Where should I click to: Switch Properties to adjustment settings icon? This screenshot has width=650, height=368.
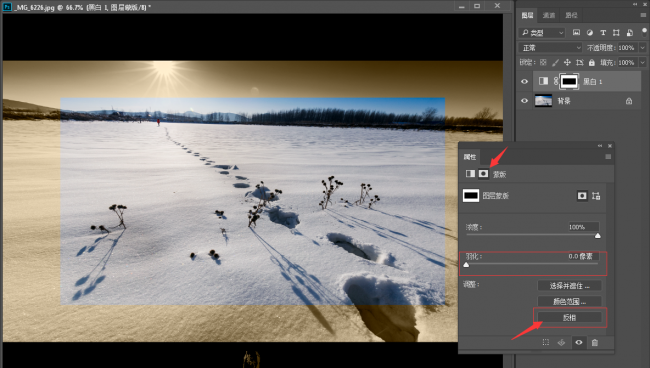[470, 174]
